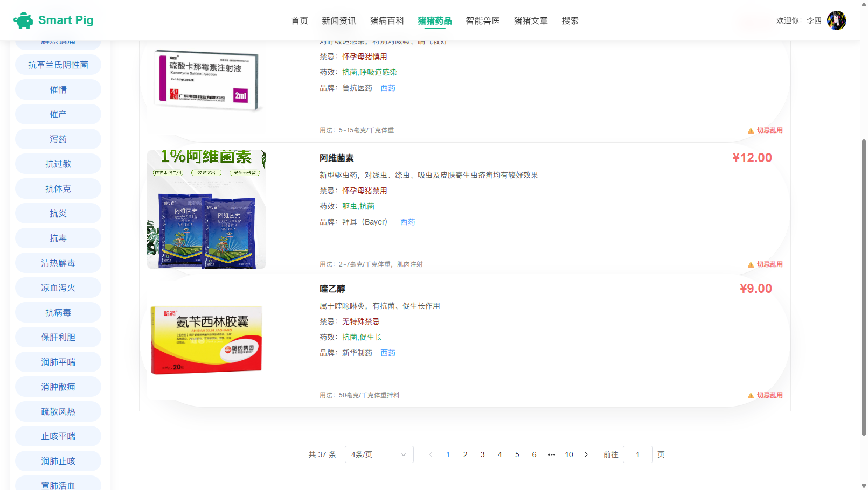868x490 pixels.
Task: Open the user avatar for 李四
Action: [836, 20]
